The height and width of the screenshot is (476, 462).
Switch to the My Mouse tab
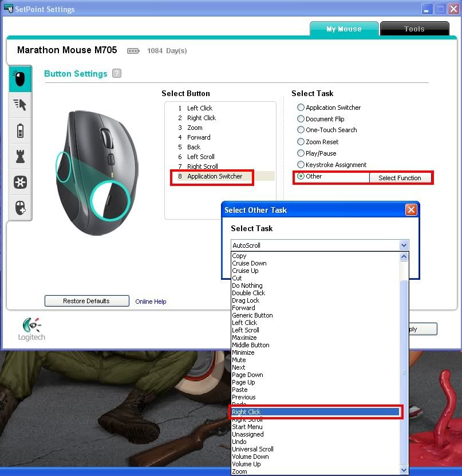coord(344,29)
